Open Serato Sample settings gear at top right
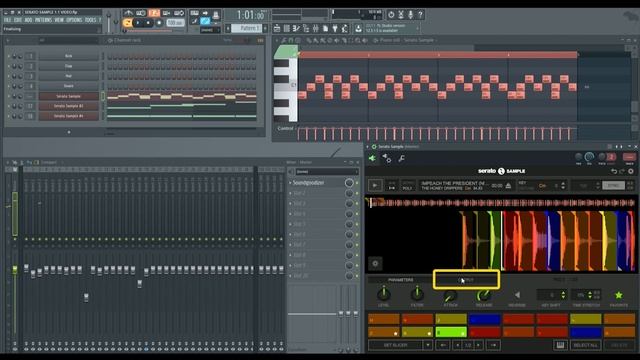The image size is (640, 360). click(631, 171)
